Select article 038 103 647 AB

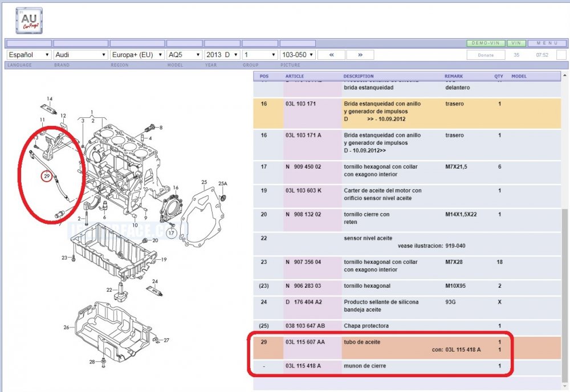(x=305, y=326)
